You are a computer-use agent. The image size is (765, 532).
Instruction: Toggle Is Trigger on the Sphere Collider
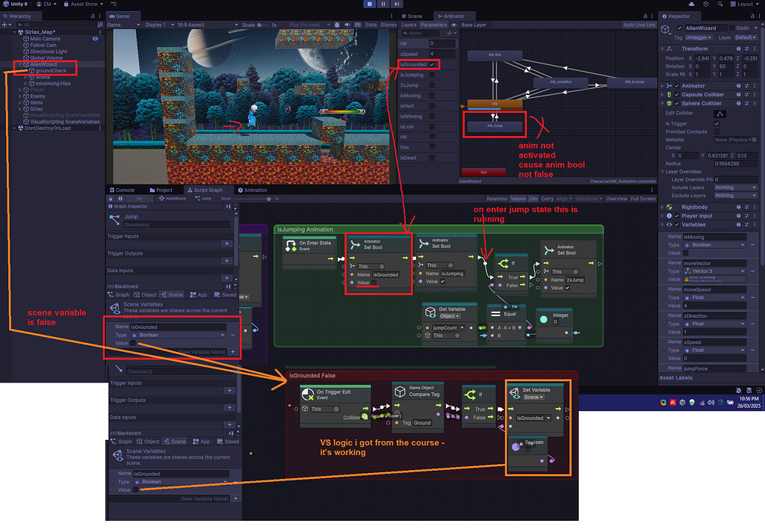click(x=716, y=124)
